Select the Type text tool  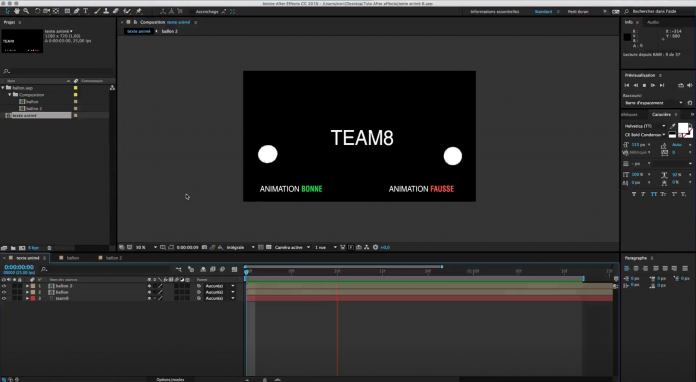pos(86,11)
